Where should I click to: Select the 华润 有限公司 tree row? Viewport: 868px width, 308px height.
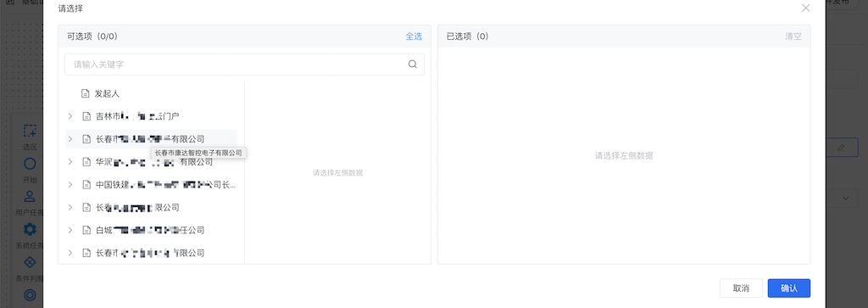151,162
